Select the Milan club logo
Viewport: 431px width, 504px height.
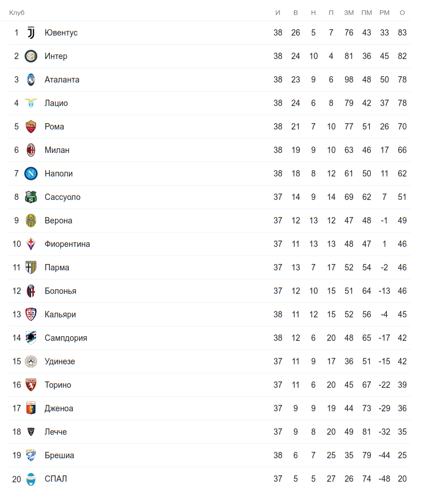click(31, 150)
